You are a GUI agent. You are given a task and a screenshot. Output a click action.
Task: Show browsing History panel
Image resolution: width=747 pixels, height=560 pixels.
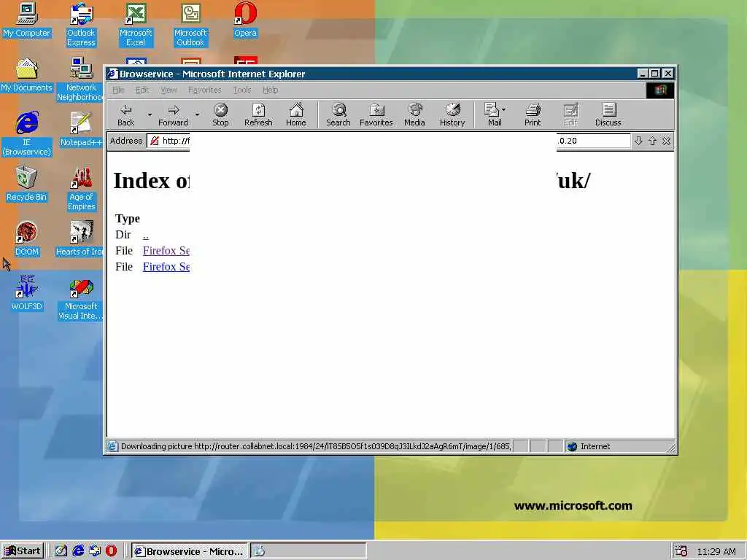click(452, 115)
